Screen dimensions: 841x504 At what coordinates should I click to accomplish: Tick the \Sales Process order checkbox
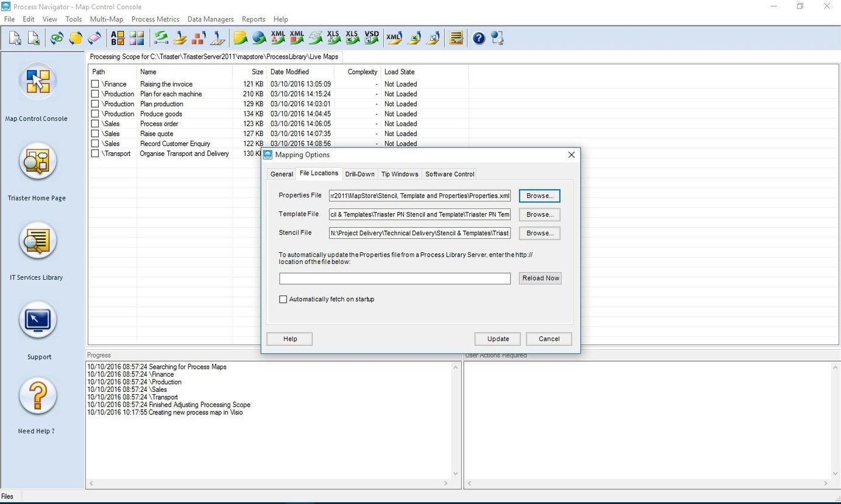coord(95,123)
